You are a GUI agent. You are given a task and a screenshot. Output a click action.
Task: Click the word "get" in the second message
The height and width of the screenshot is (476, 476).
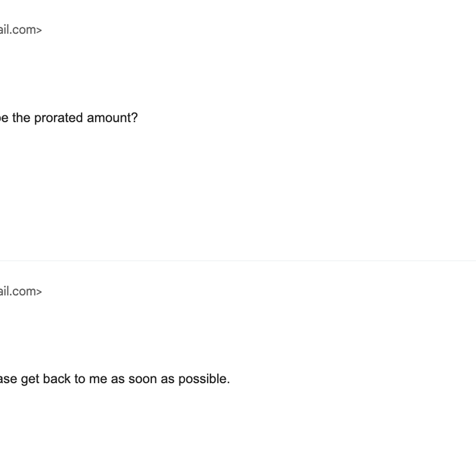pyautogui.click(x=30, y=379)
